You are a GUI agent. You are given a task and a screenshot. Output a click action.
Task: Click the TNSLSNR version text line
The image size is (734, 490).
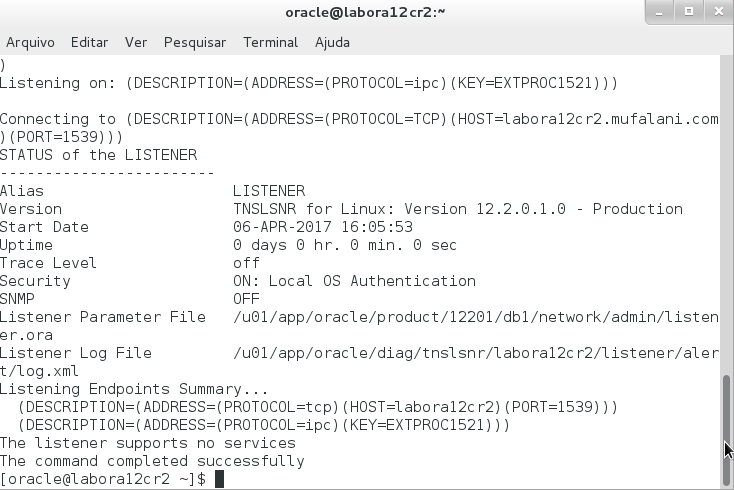tap(457, 209)
